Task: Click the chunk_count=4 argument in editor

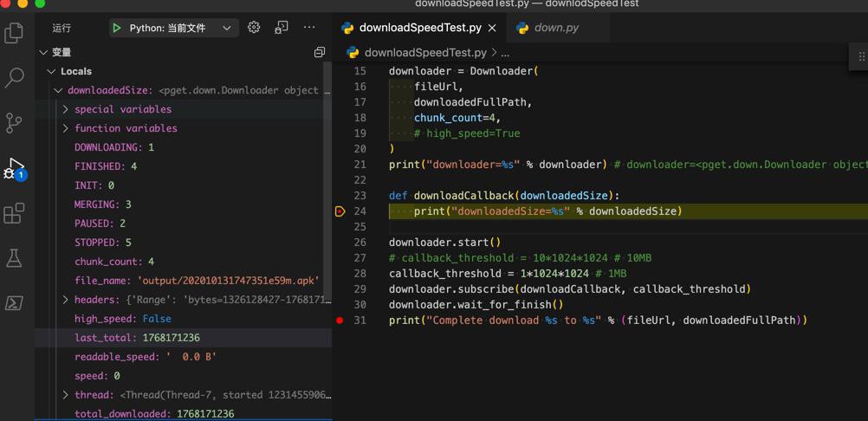Action: [x=457, y=118]
